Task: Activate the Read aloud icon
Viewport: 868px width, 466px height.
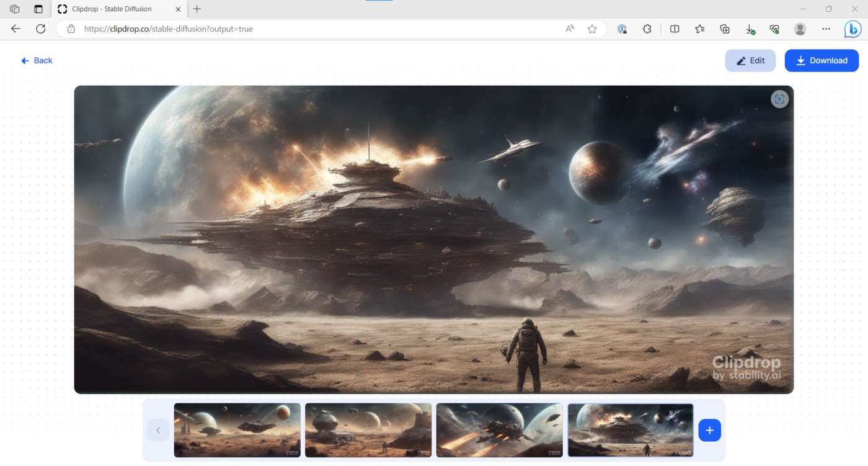Action: [x=570, y=29]
